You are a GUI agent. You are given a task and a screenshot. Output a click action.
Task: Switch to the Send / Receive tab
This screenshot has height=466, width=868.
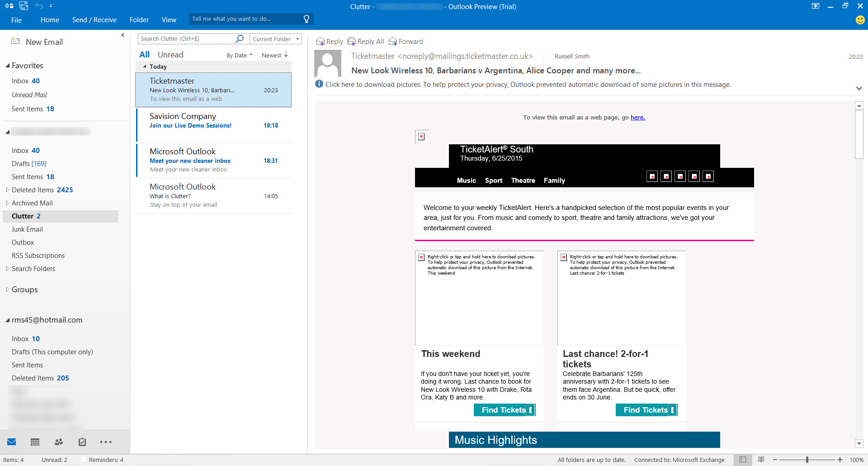pos(94,19)
